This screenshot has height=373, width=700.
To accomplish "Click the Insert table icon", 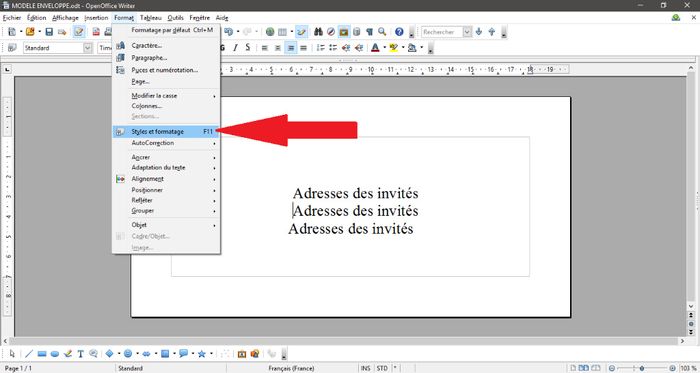I will pos(283,32).
